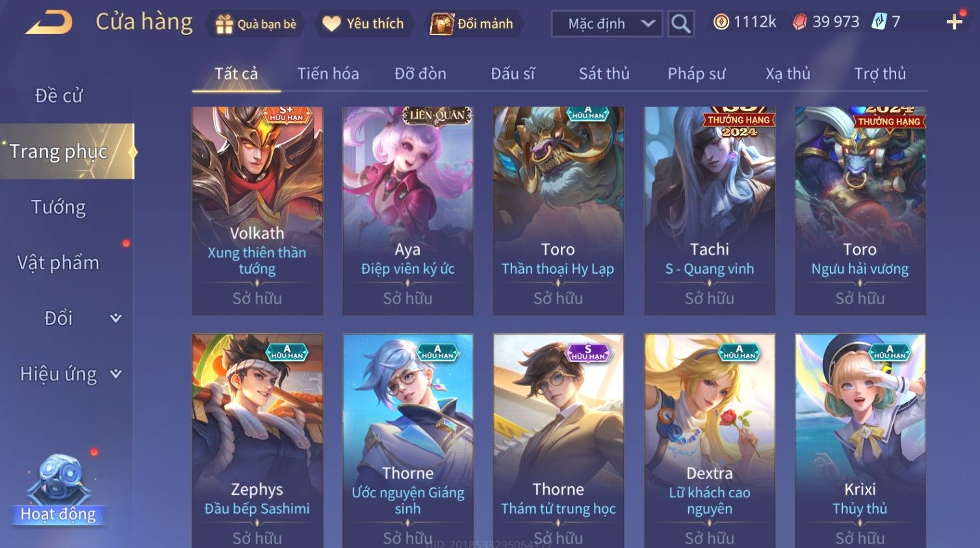Click the red gem currency icon

pos(799,22)
